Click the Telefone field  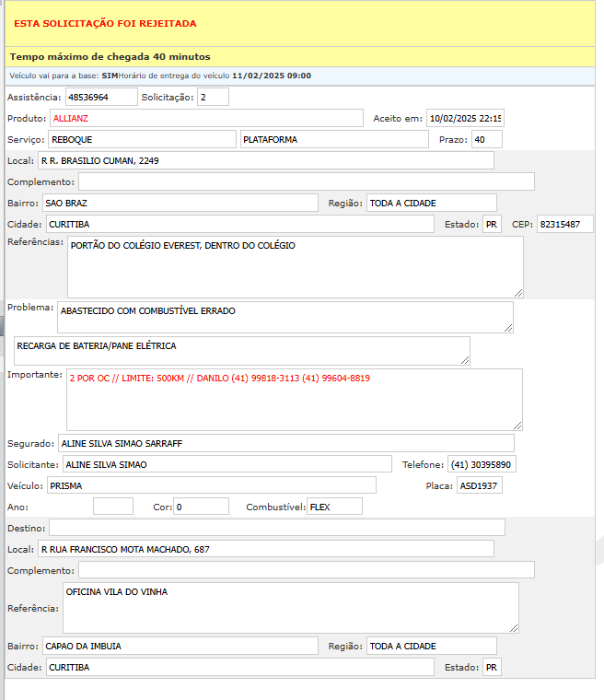(x=482, y=464)
